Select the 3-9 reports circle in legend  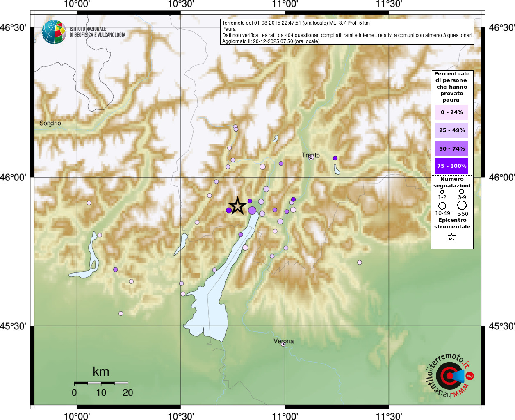[x=462, y=191]
